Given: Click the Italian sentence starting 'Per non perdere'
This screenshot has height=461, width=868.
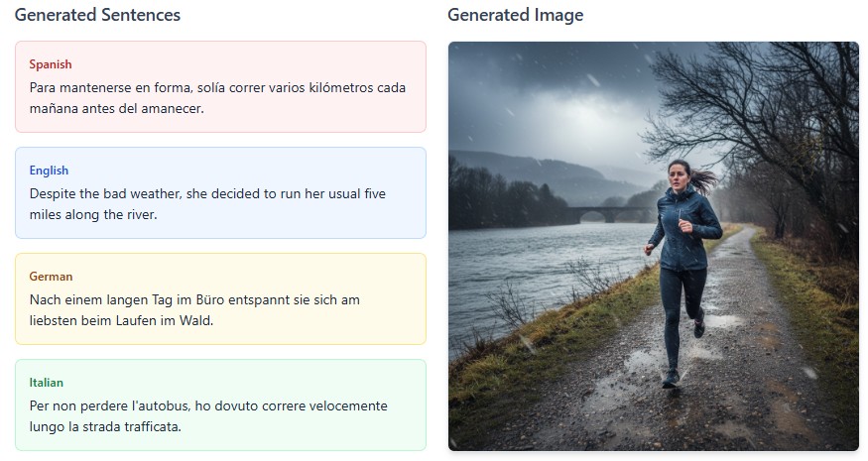Looking at the screenshot, I should [x=208, y=416].
